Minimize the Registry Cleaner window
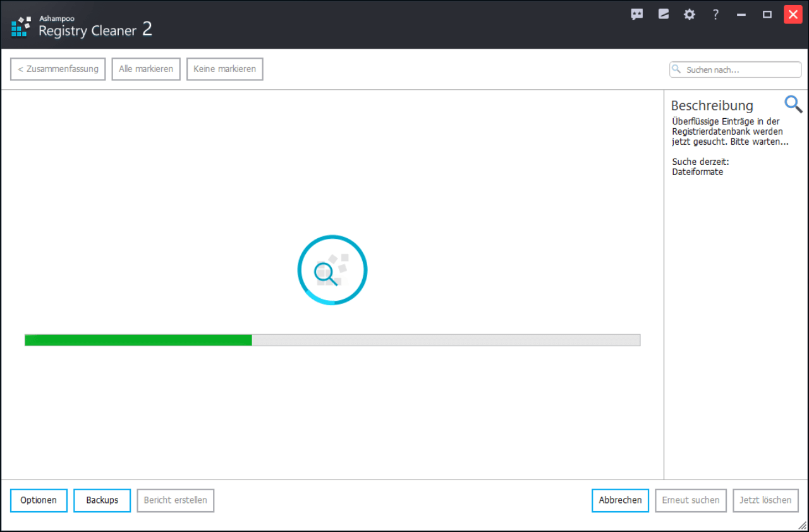The height and width of the screenshot is (532, 809). [x=741, y=15]
